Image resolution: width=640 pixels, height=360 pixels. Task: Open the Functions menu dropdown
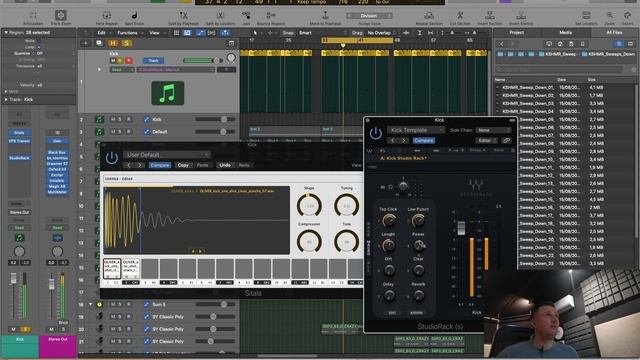click(129, 33)
